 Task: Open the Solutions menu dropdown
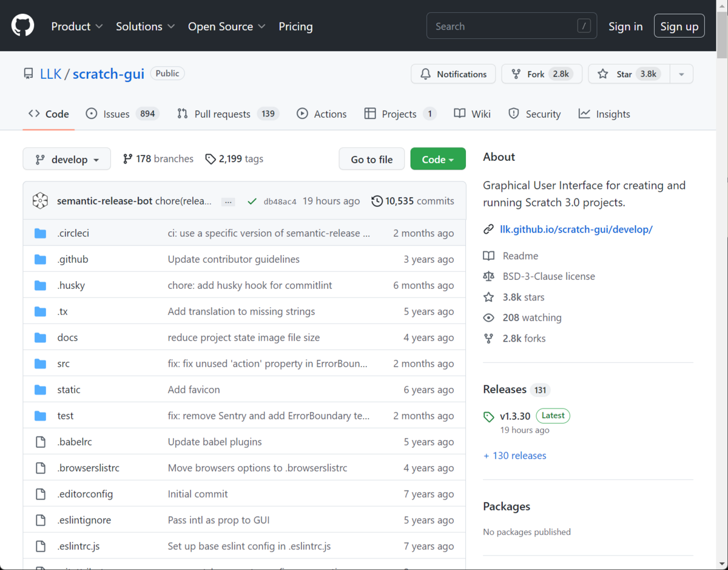coord(146,27)
